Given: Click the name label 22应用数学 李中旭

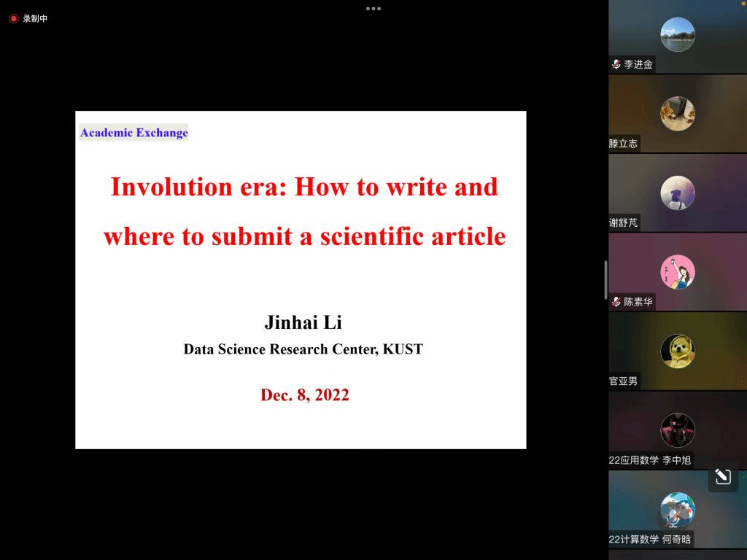Looking at the screenshot, I should coord(650,460).
